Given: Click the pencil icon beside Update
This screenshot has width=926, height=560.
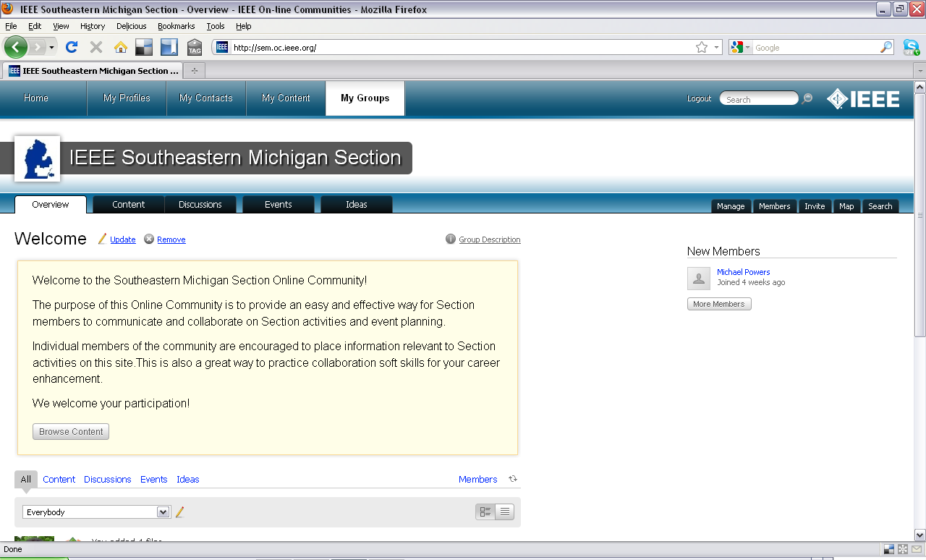Looking at the screenshot, I should tap(103, 239).
